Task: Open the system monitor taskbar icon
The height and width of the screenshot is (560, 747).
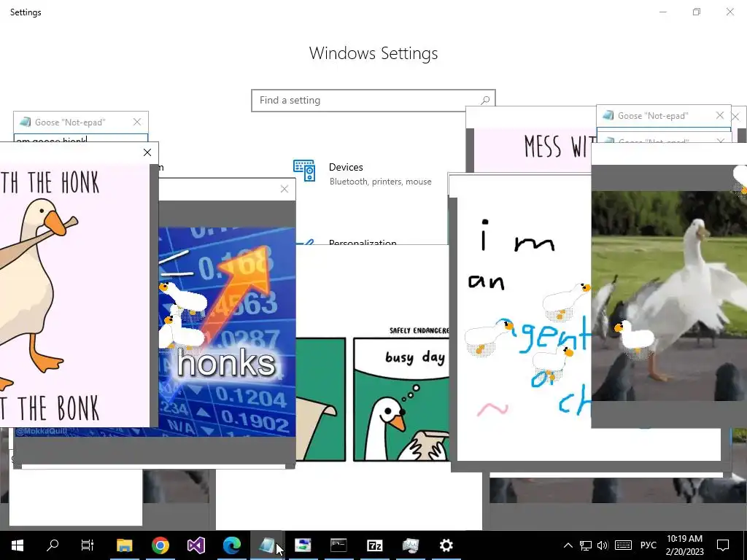Action: [x=410, y=545]
